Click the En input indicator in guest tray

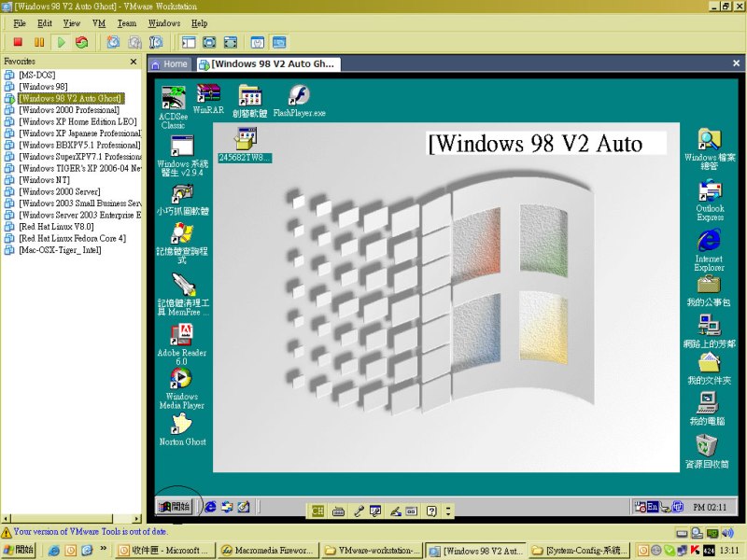(x=652, y=507)
